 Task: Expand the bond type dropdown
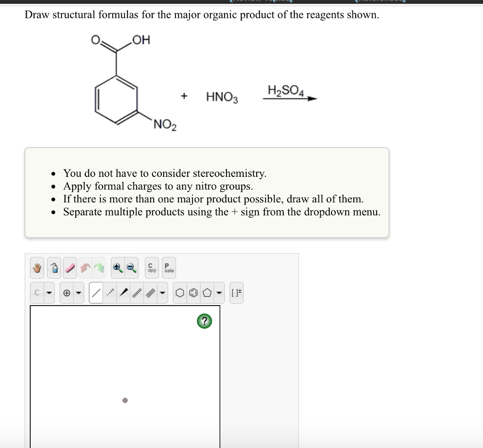pyautogui.click(x=162, y=291)
